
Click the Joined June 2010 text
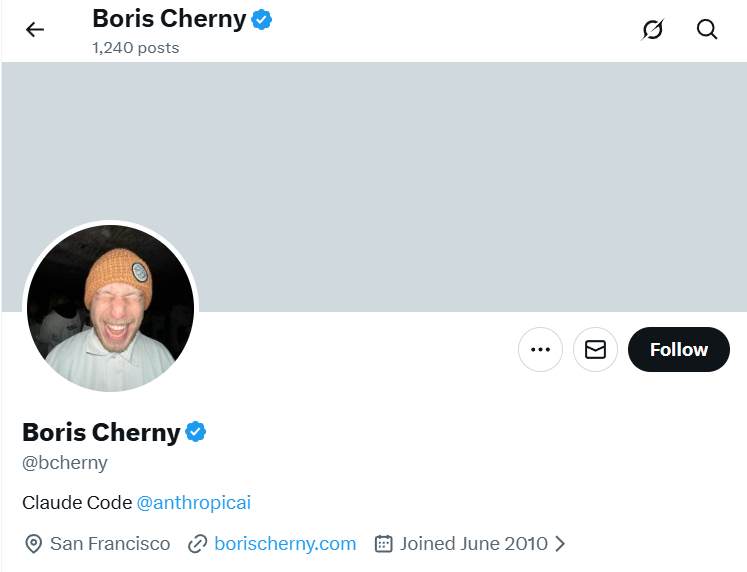point(473,544)
